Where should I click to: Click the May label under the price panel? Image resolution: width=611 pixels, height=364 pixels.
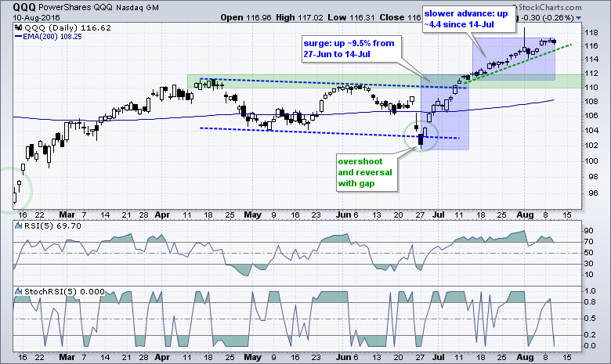pos(252,214)
